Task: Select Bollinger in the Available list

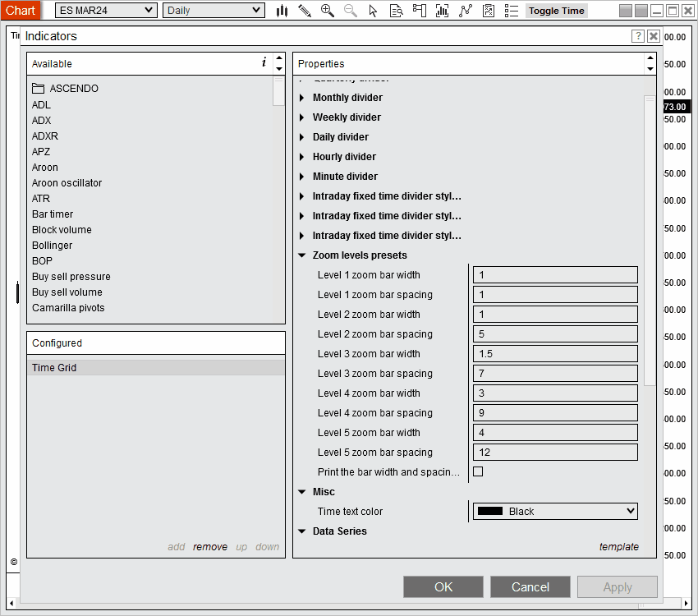Action: (53, 246)
